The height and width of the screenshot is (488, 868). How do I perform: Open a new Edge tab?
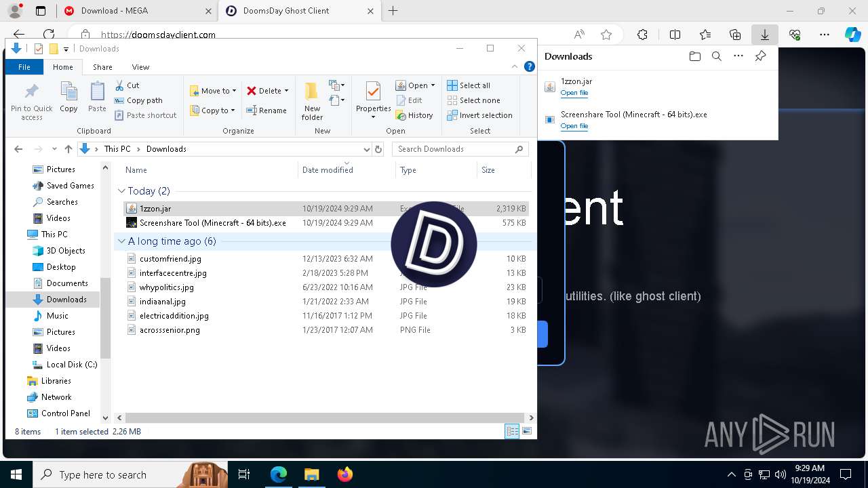(393, 11)
